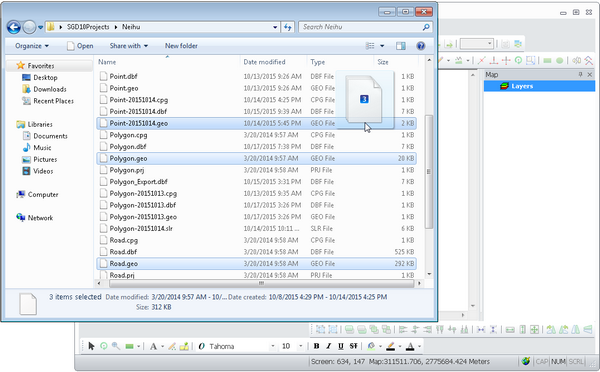Click the Bold formatting button
This screenshot has width=600, height=372.
tap(316, 346)
